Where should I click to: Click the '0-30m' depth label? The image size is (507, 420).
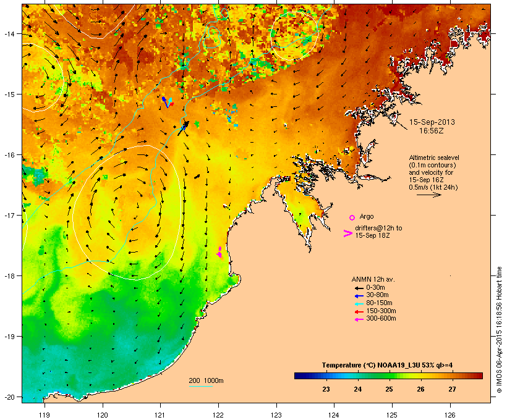point(375,288)
